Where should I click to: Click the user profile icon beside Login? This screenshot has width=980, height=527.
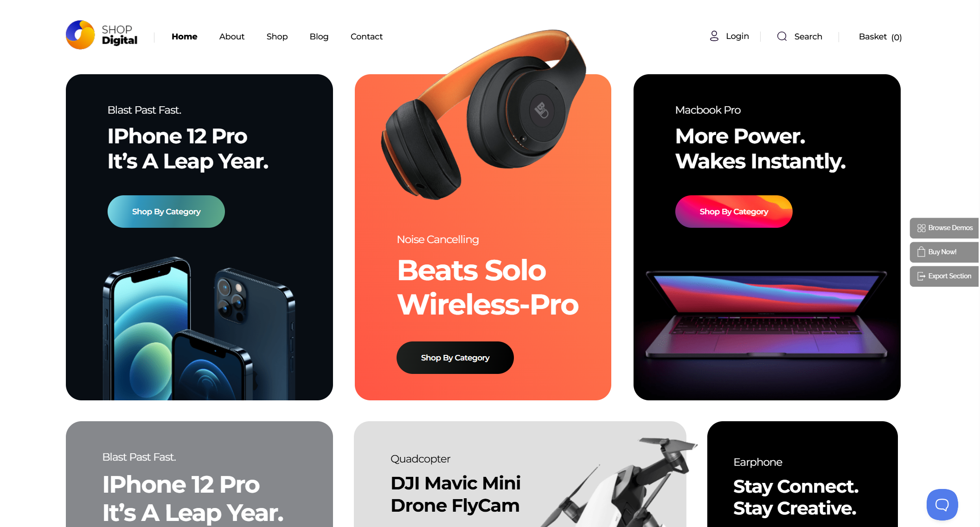714,36
